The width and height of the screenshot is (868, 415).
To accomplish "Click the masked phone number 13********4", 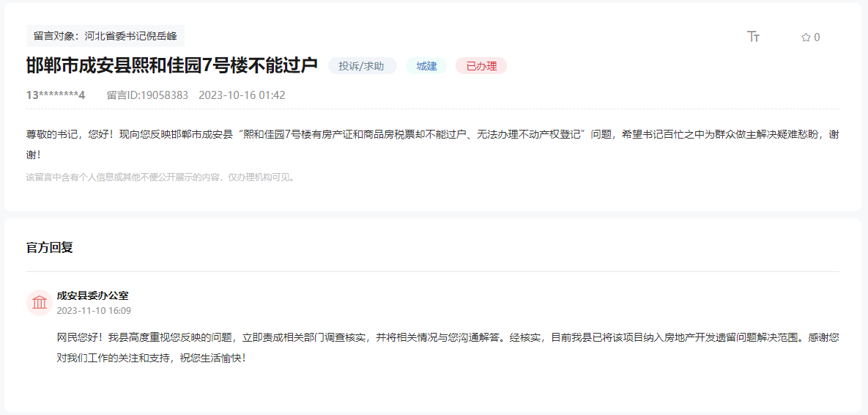I will click(x=56, y=95).
